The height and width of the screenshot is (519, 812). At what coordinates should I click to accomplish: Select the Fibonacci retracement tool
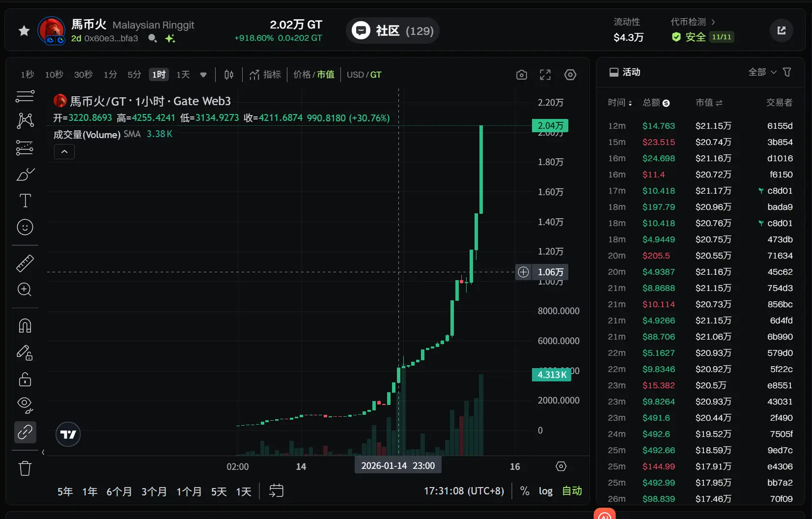click(x=25, y=147)
